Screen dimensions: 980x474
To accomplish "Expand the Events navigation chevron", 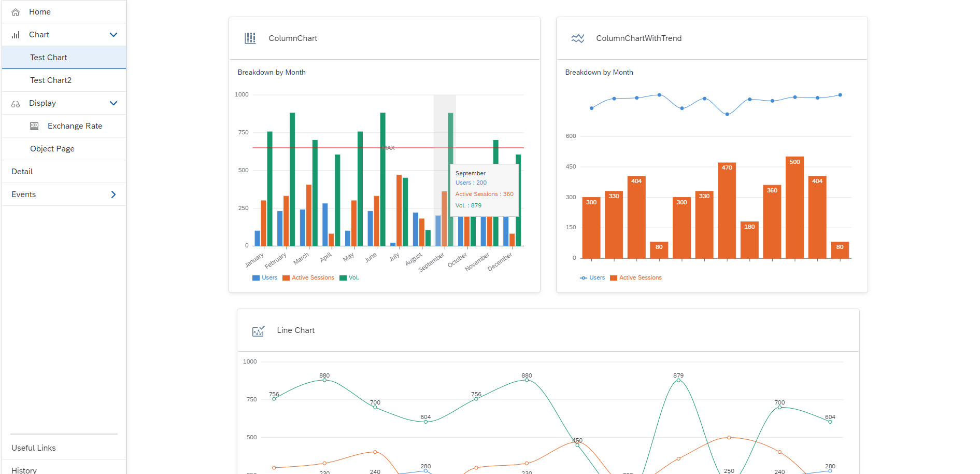I will (113, 194).
